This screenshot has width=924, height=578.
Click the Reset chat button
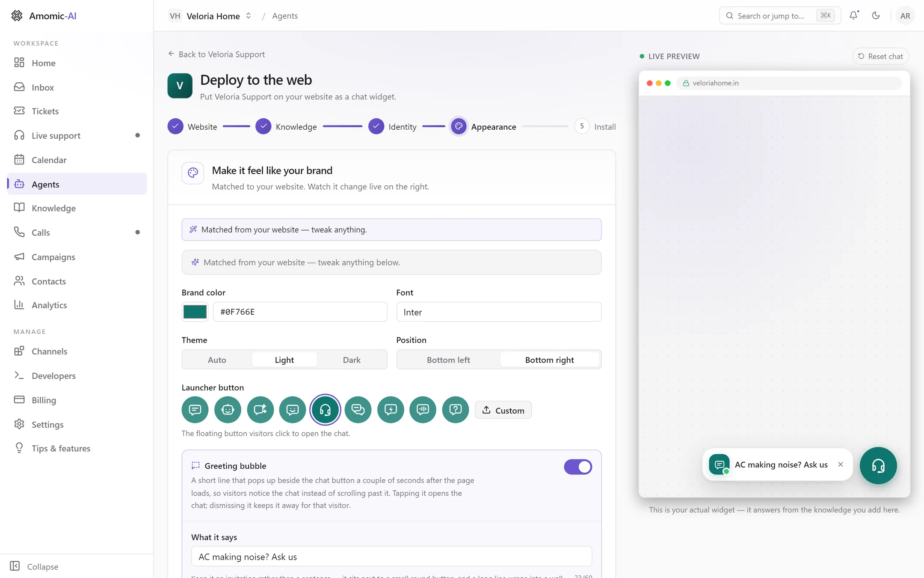pyautogui.click(x=880, y=56)
